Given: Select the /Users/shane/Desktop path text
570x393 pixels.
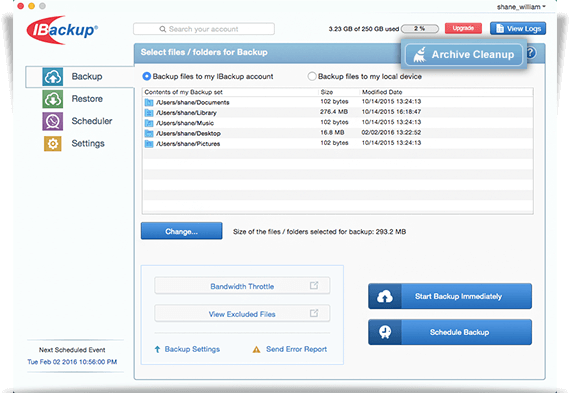Looking at the screenshot, I should (188, 133).
